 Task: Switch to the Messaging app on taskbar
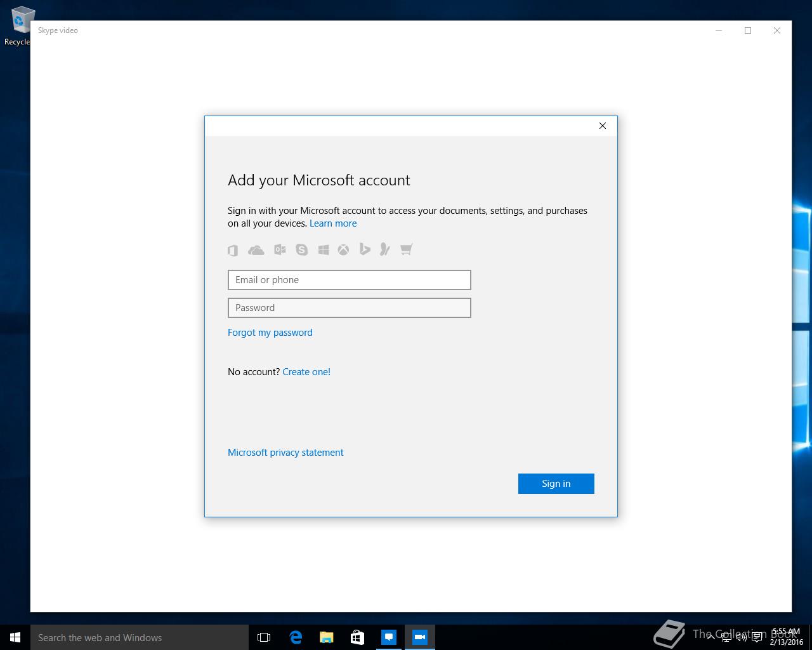(x=389, y=637)
